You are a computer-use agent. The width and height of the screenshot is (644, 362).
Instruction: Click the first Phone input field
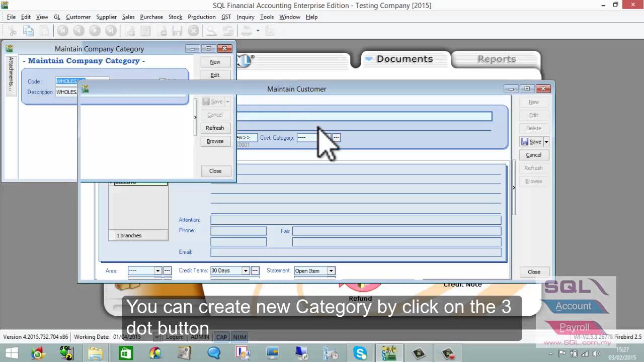[238, 231]
